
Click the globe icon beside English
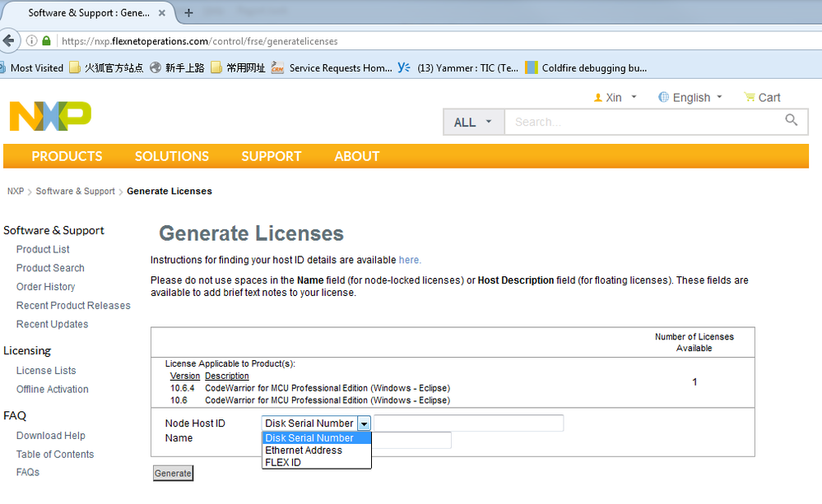coord(664,97)
